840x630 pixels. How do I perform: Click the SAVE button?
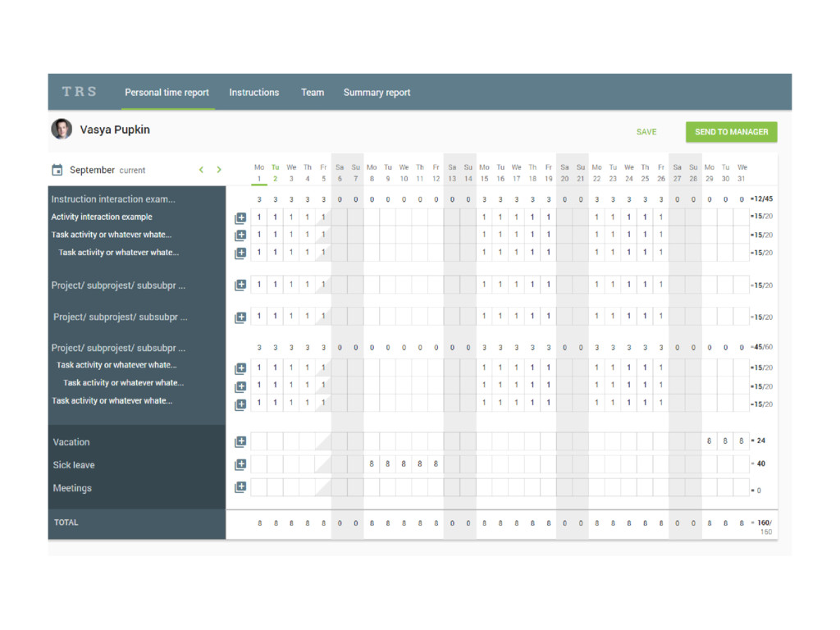(x=646, y=132)
